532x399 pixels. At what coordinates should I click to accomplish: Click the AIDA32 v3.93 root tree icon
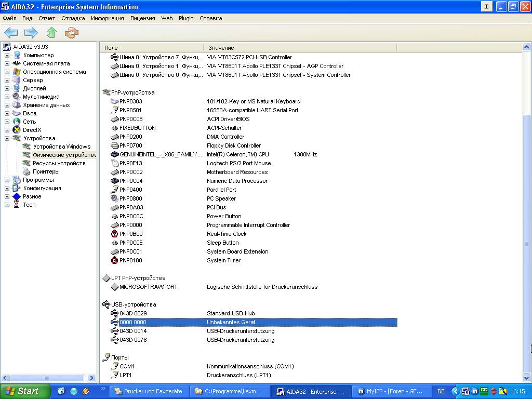click(6, 47)
